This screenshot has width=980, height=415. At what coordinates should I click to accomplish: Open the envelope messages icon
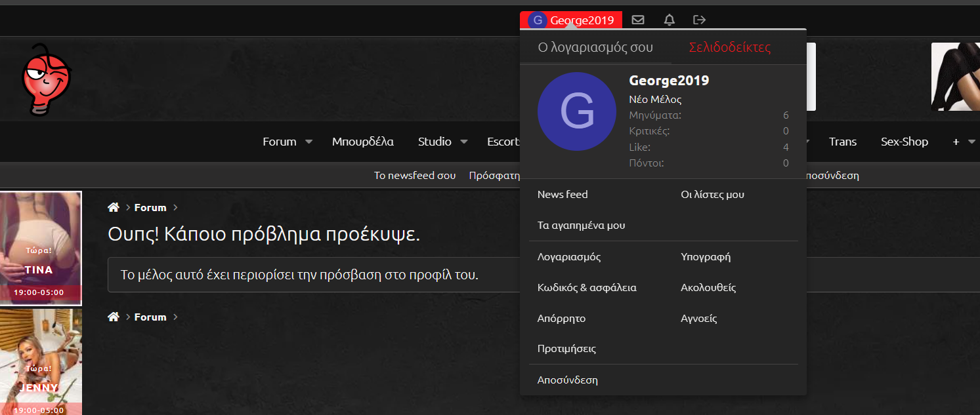click(x=637, y=20)
